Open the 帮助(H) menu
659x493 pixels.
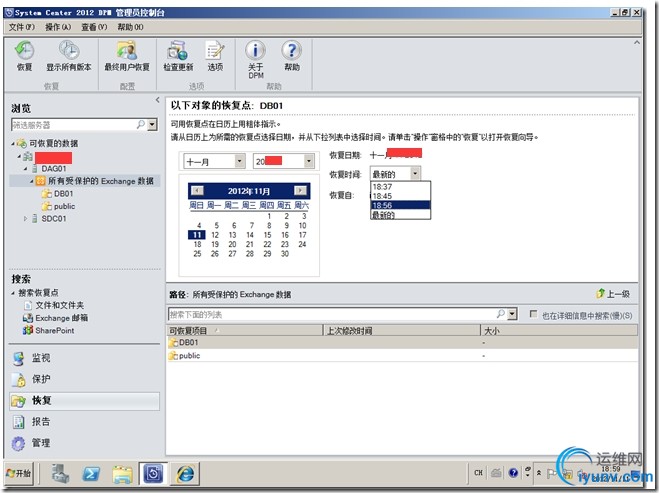coord(130,27)
